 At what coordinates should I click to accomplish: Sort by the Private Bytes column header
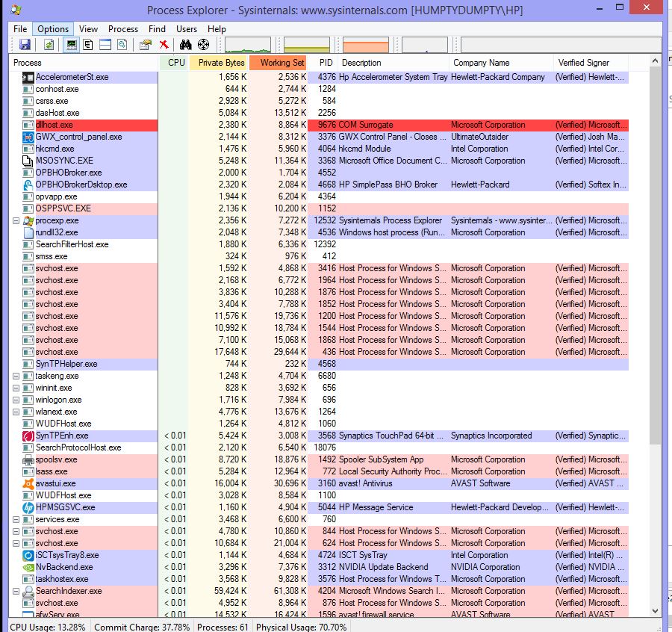[x=218, y=63]
